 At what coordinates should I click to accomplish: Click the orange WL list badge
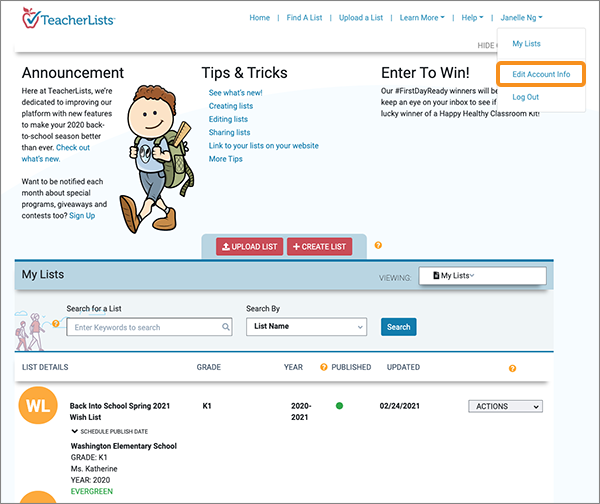pos(38,405)
